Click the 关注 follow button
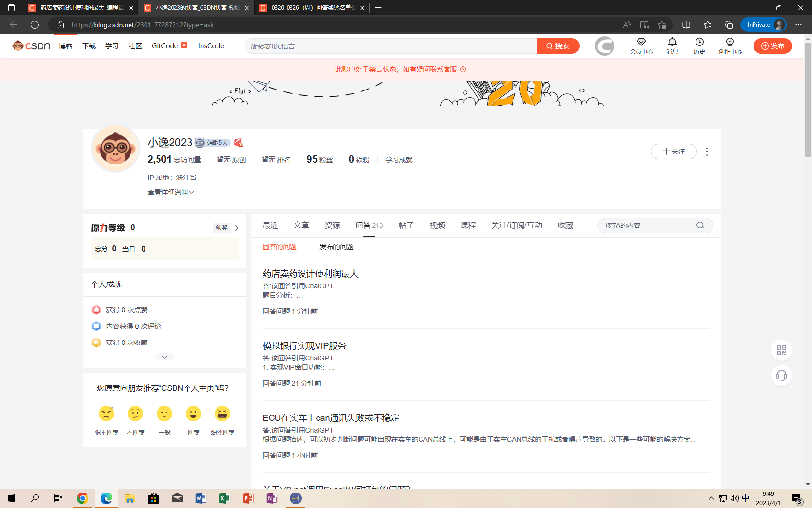812x508 pixels. [673, 151]
